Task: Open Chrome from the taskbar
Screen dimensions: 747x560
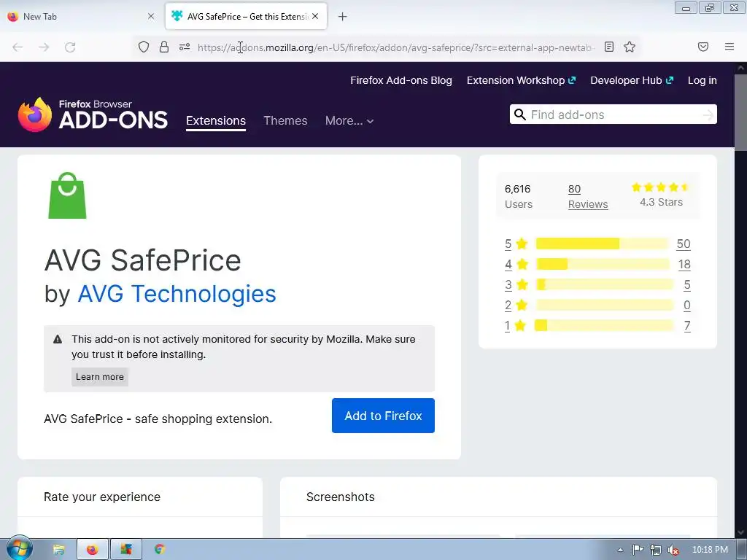Action: (160, 549)
